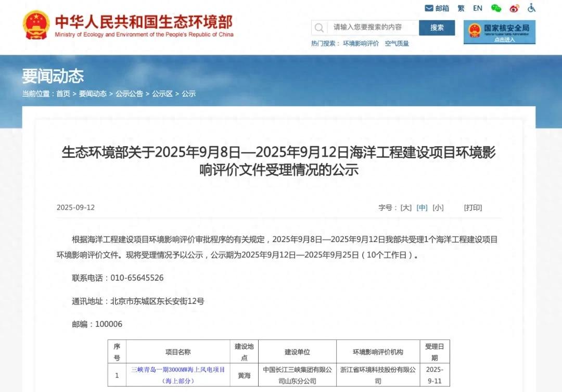
Task: Go to 公示 in the breadcrumb
Action: (188, 94)
